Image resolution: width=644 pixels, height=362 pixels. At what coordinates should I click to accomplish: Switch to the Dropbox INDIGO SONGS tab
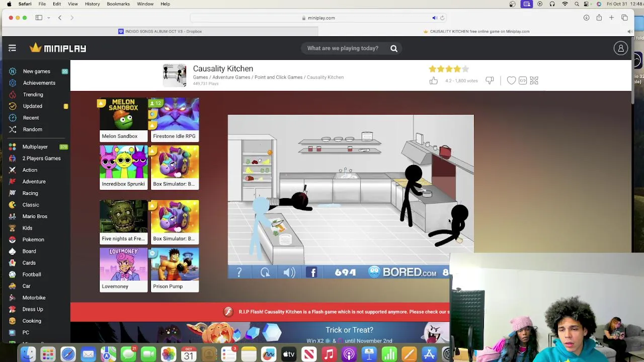coord(160,31)
